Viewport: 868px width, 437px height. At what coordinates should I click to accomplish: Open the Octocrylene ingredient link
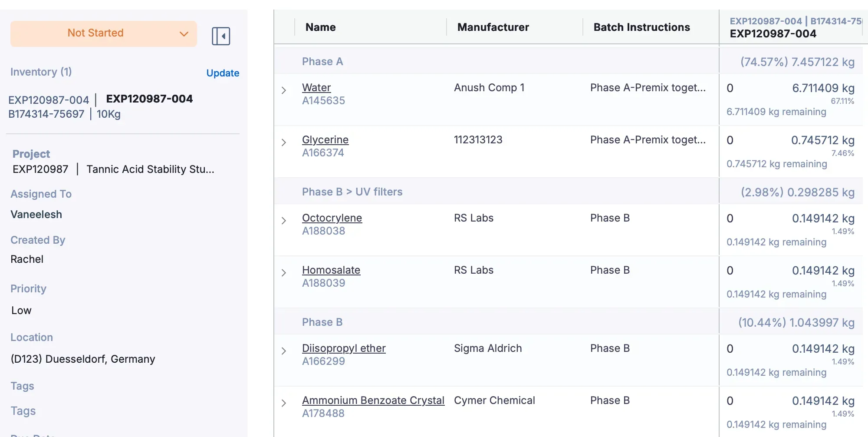(x=332, y=218)
